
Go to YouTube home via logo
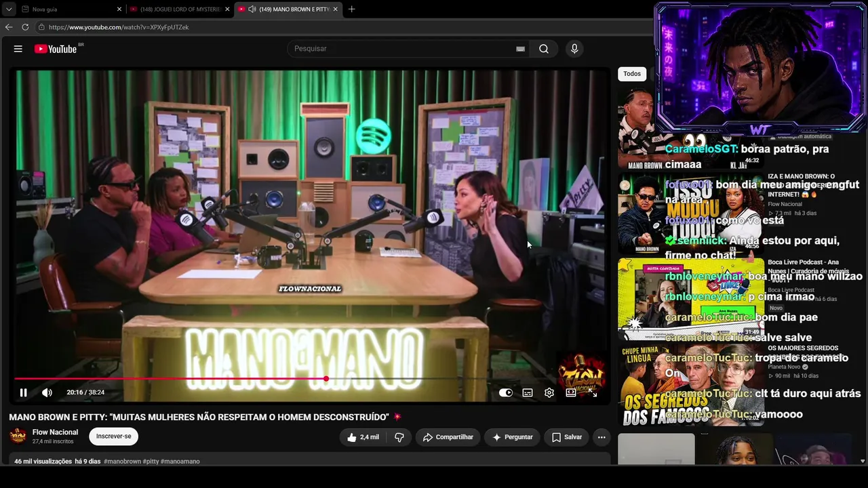click(x=56, y=49)
